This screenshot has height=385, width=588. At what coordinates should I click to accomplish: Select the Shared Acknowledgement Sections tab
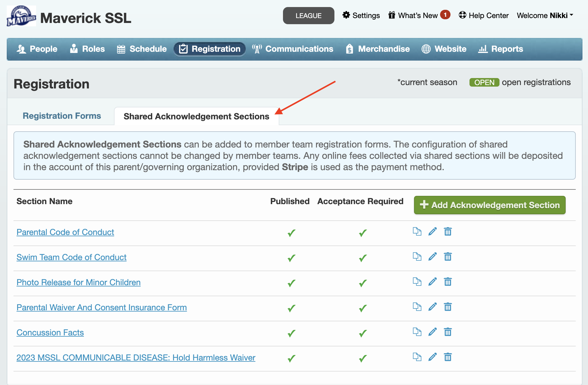(196, 117)
